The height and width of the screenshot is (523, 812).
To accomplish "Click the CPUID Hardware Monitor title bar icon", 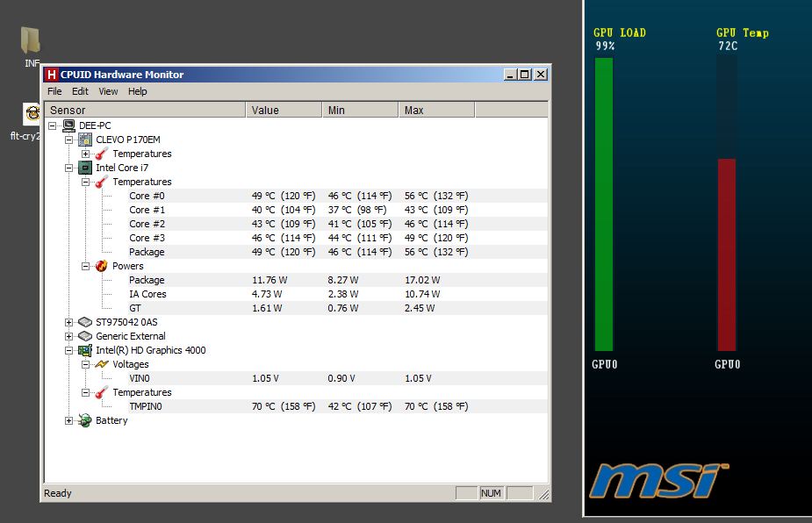I will coord(51,75).
